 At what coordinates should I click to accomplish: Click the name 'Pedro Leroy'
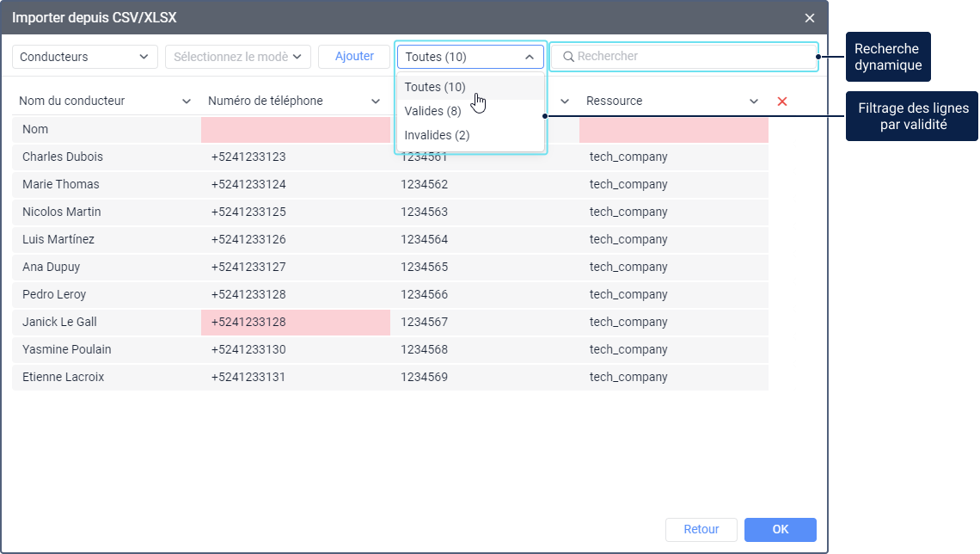click(x=54, y=294)
